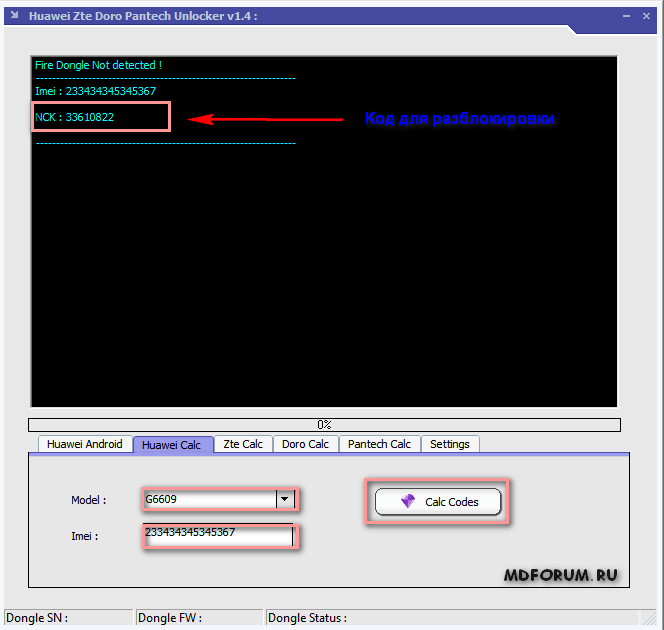
Task: Click the Imei line in console output
Action: (x=95, y=91)
